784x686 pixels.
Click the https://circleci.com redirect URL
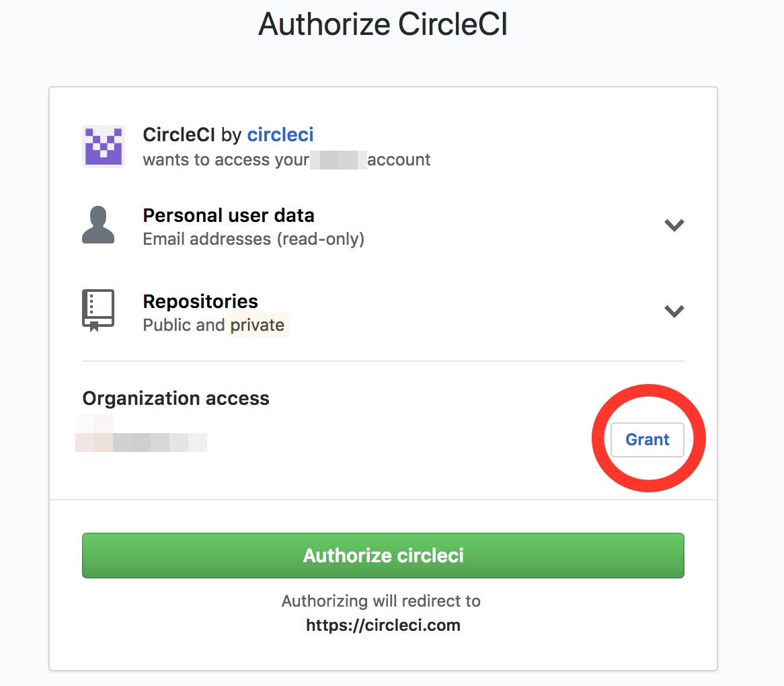[383, 625]
